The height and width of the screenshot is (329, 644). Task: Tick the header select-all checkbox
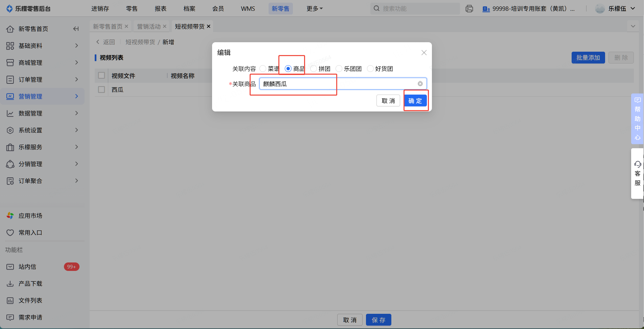click(101, 75)
